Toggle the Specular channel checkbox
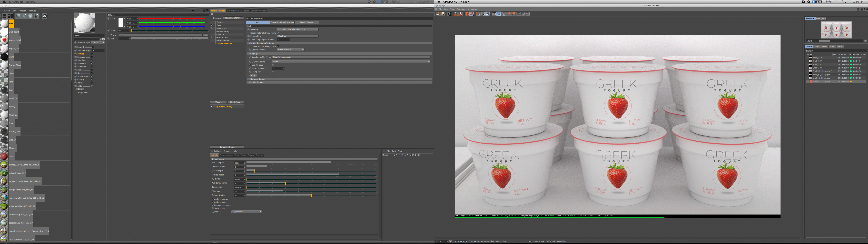This screenshot has height=244, width=868. click(91, 57)
